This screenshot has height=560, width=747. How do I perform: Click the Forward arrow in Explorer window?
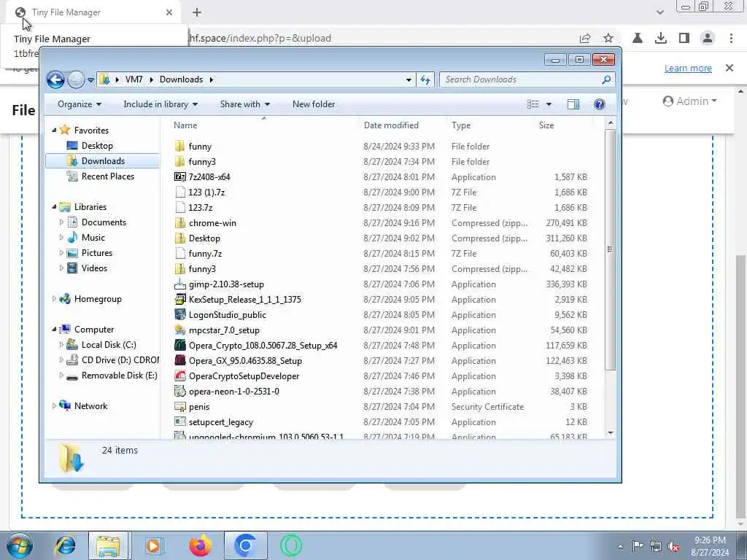click(76, 79)
